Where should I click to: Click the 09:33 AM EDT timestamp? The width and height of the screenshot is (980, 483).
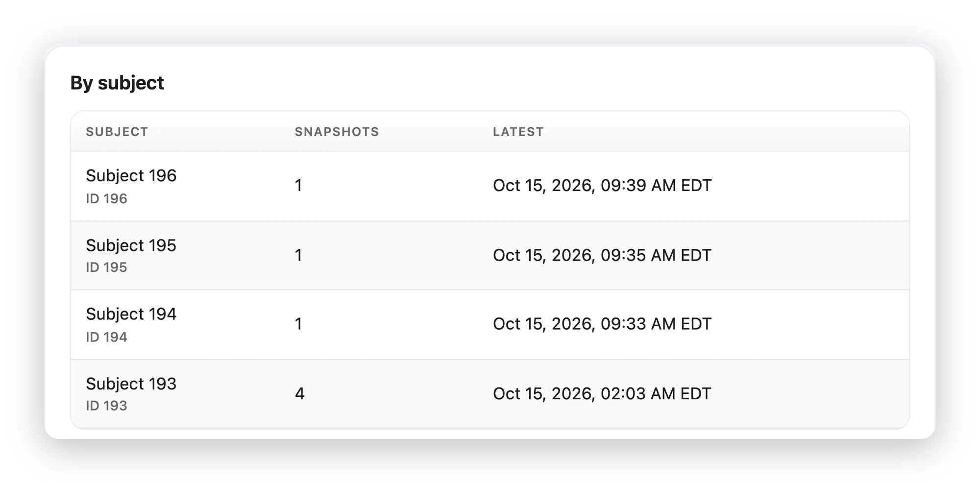[x=602, y=324]
